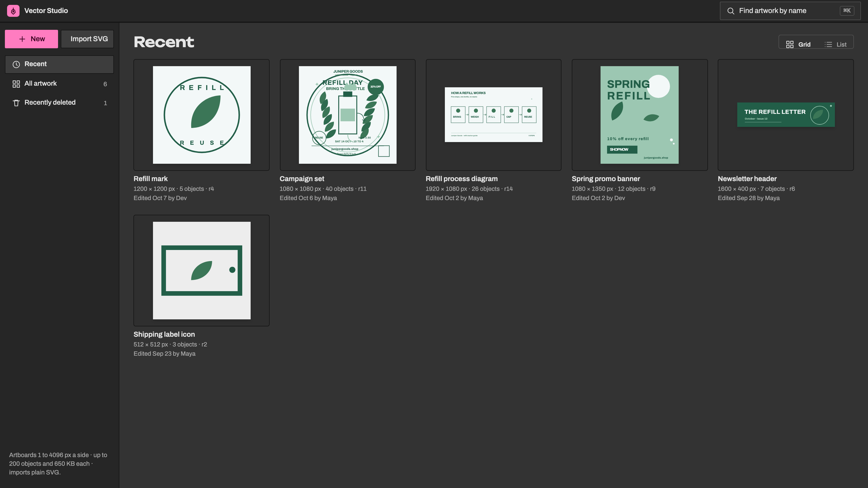Click the ⌘K shortcut badge
The image size is (868, 488).
[x=847, y=11]
